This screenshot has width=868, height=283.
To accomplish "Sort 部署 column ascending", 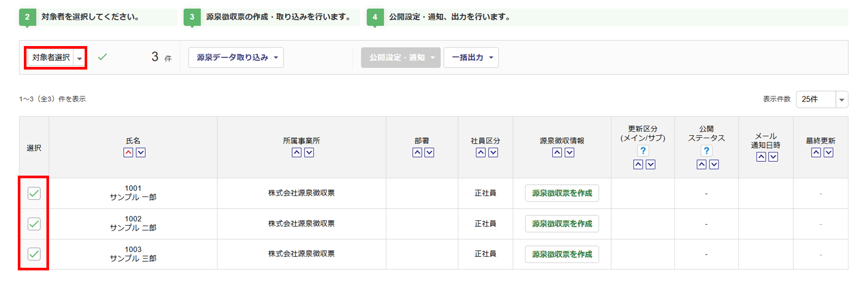I will pos(417,153).
